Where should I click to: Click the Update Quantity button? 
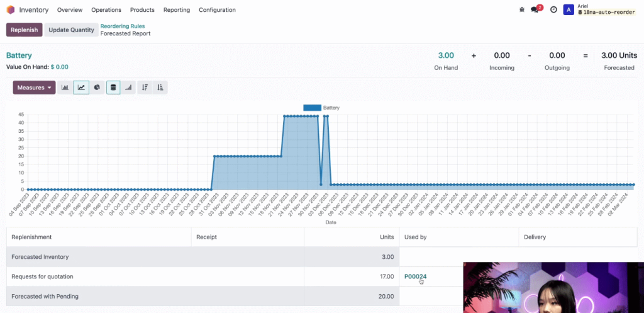click(72, 30)
